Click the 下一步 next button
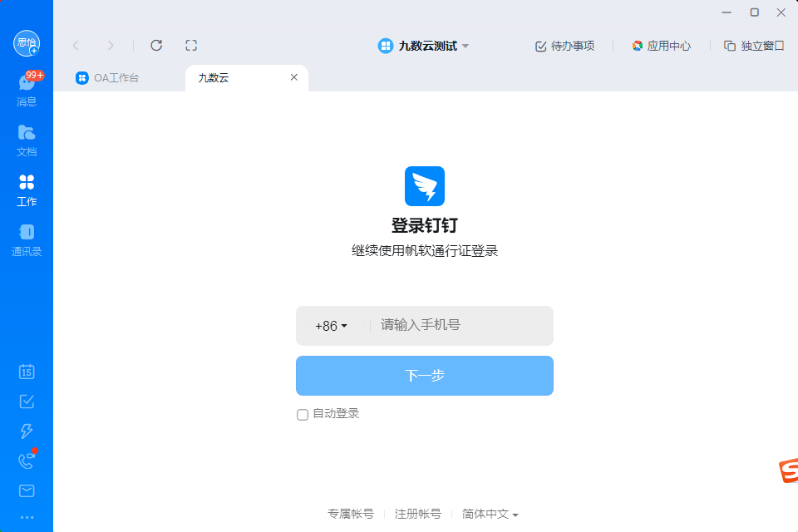 (425, 376)
